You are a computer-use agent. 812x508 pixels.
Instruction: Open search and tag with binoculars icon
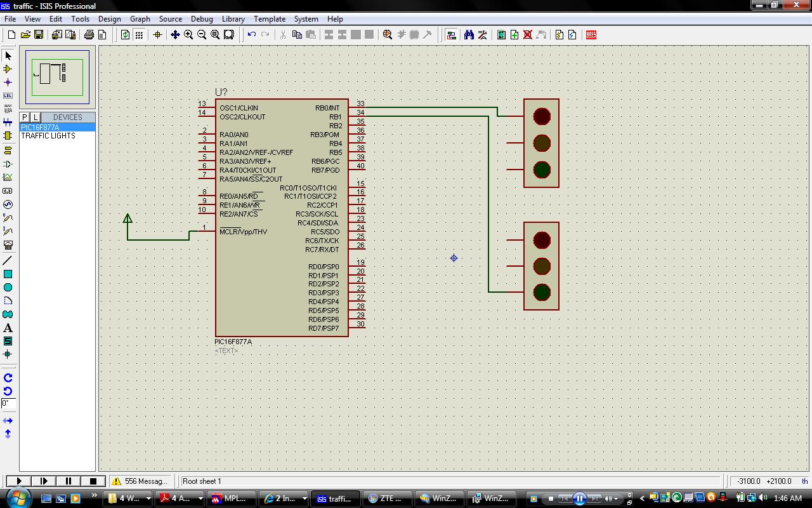469,35
